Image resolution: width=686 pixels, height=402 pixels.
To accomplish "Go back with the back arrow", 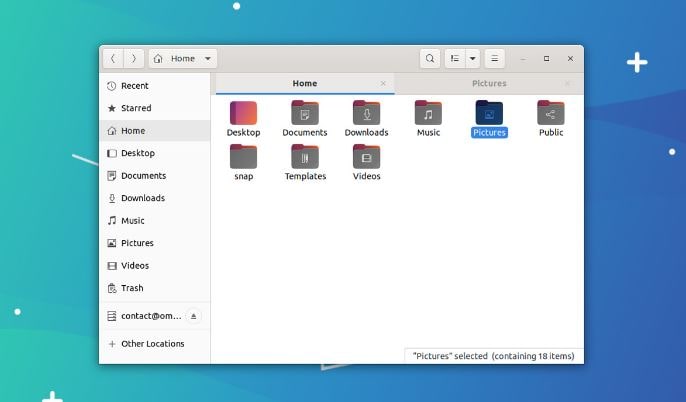I will click(113, 59).
